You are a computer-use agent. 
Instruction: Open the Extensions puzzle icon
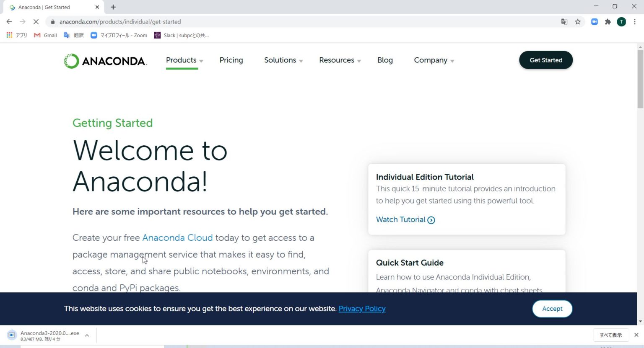coord(608,21)
